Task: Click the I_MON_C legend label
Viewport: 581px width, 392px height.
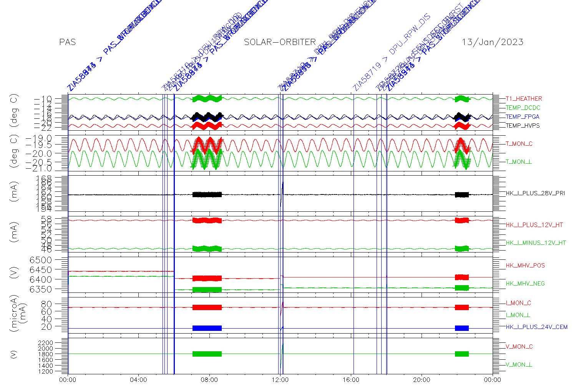Action: (x=518, y=303)
